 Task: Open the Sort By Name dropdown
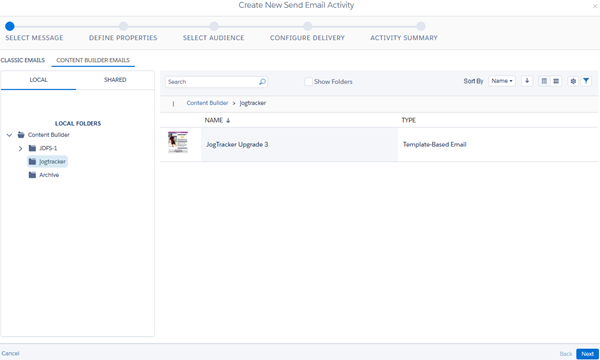pyautogui.click(x=502, y=81)
